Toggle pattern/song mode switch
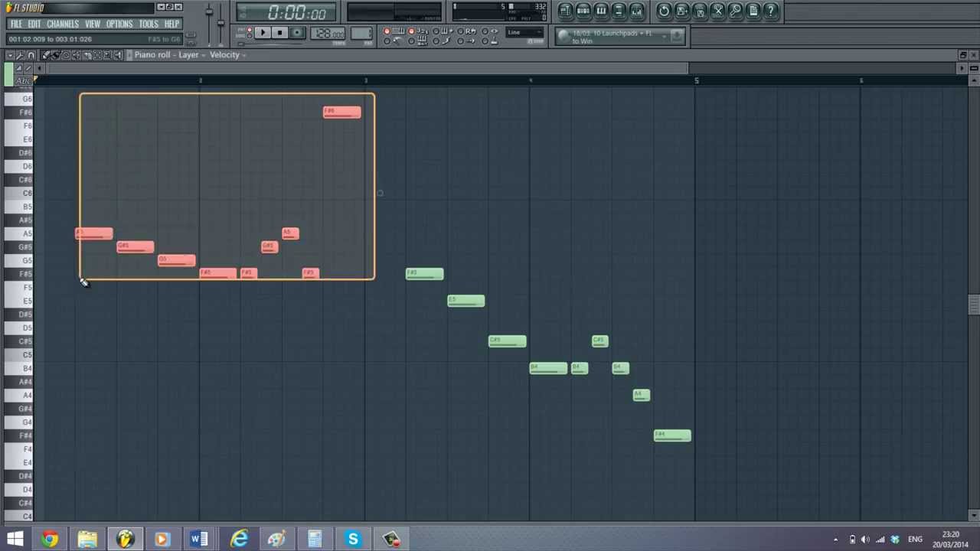 (x=249, y=32)
